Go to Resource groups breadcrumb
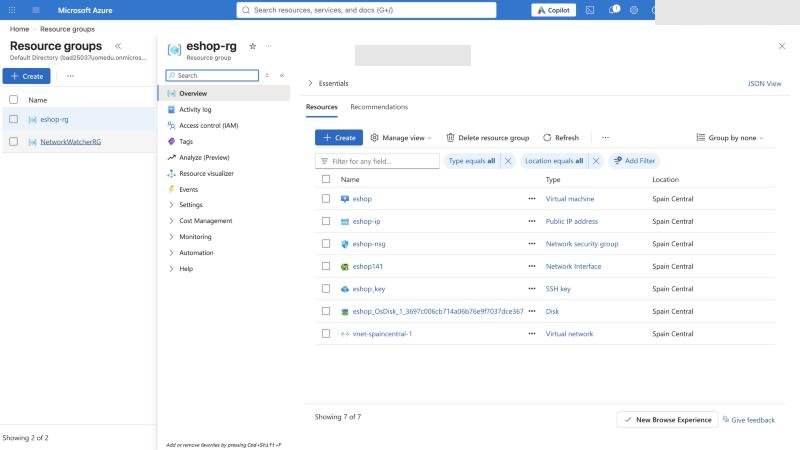Viewport: 800px width, 450px height. pyautogui.click(x=67, y=29)
